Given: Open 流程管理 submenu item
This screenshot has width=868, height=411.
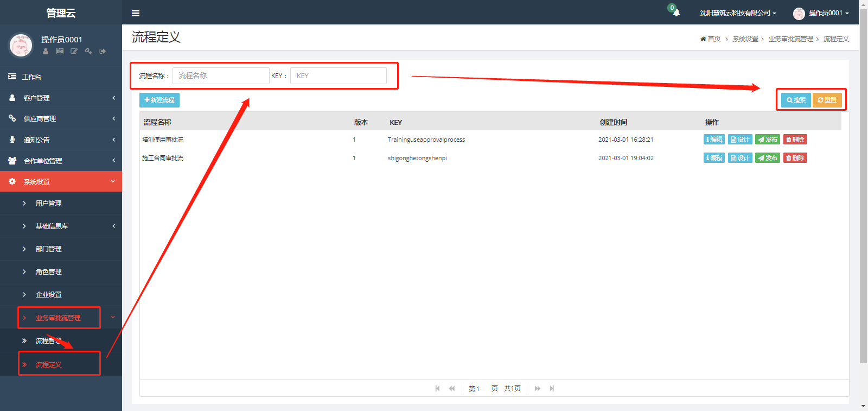Looking at the screenshot, I should click(61, 340).
